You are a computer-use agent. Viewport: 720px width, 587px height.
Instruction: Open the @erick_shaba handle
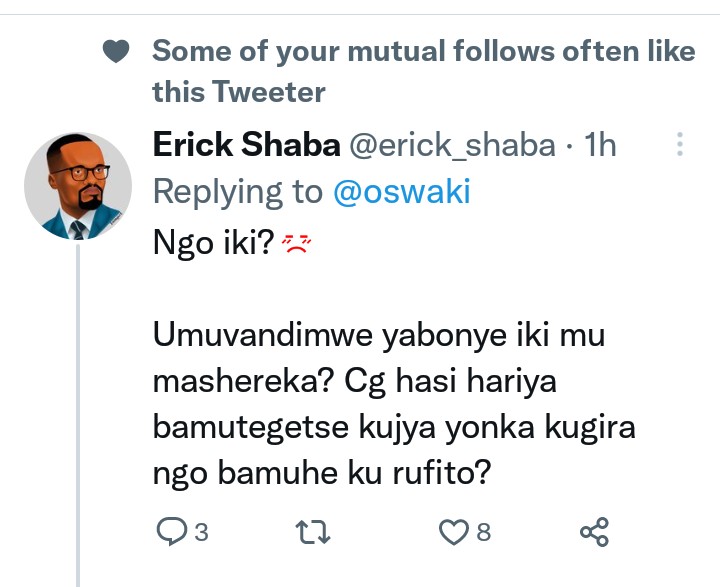point(451,145)
